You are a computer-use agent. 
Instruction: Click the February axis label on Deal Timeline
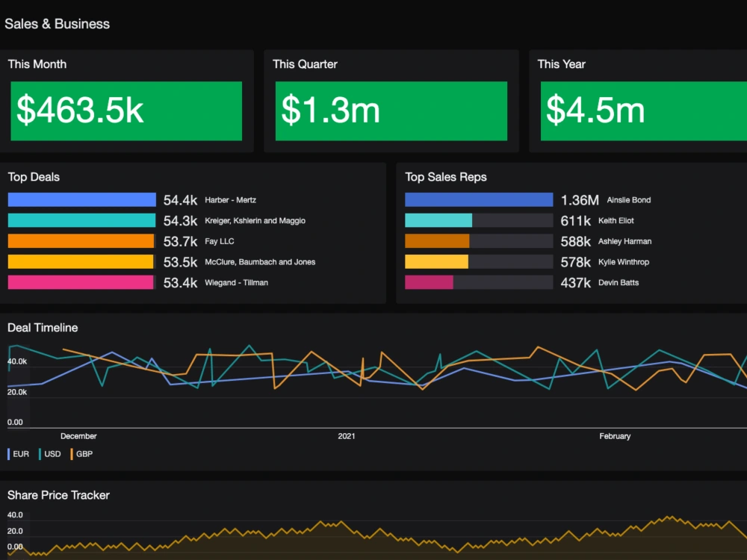[x=615, y=435]
